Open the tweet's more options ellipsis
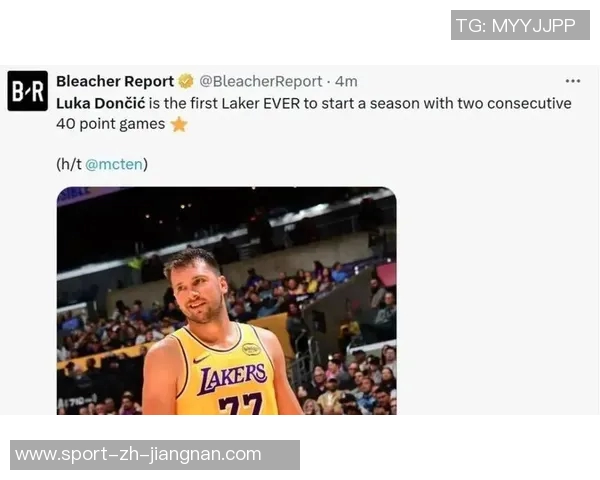Image resolution: width=600 pixels, height=480 pixels. (x=572, y=81)
